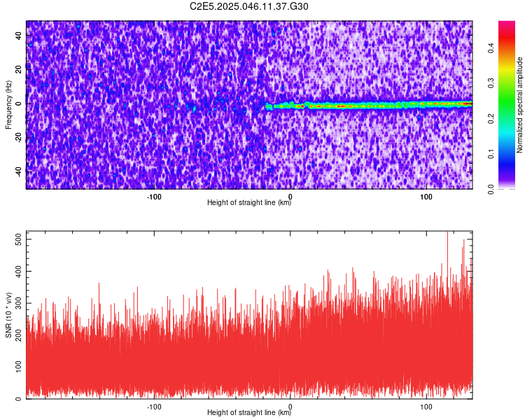Image resolution: width=525 pixels, height=420 pixels.
Task: Click the 400 tick on the SNR axis
Action: coord(19,272)
